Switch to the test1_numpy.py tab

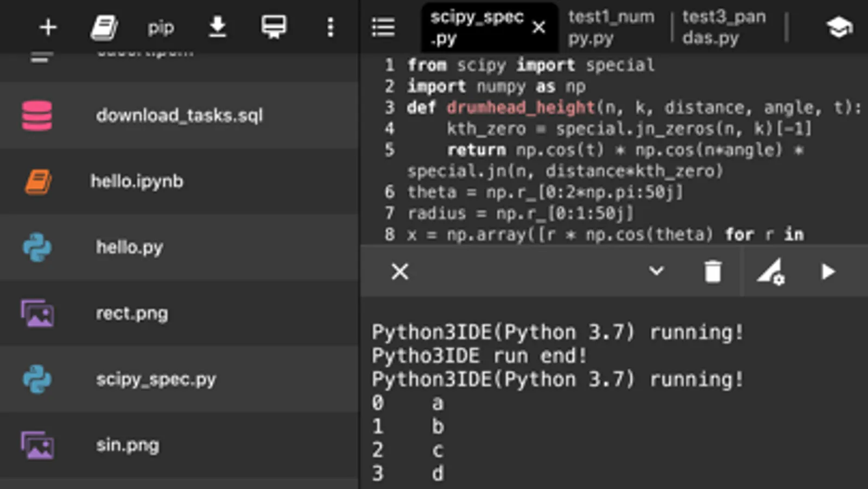tap(611, 27)
